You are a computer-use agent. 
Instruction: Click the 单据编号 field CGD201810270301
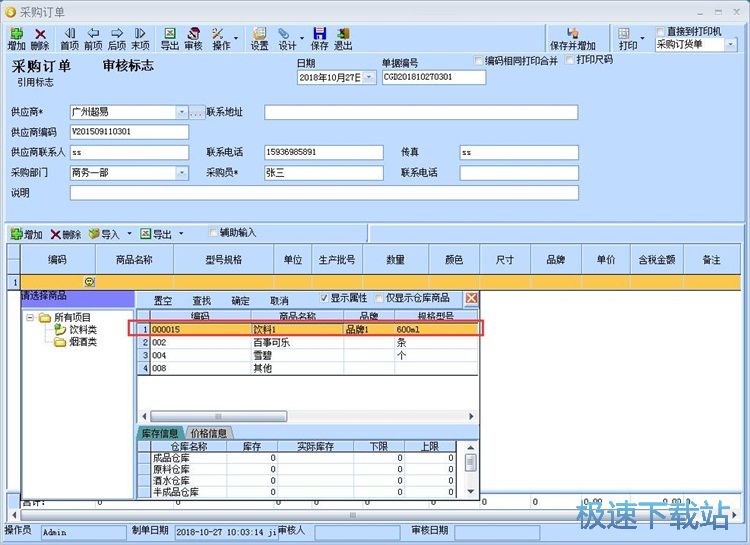(x=434, y=77)
